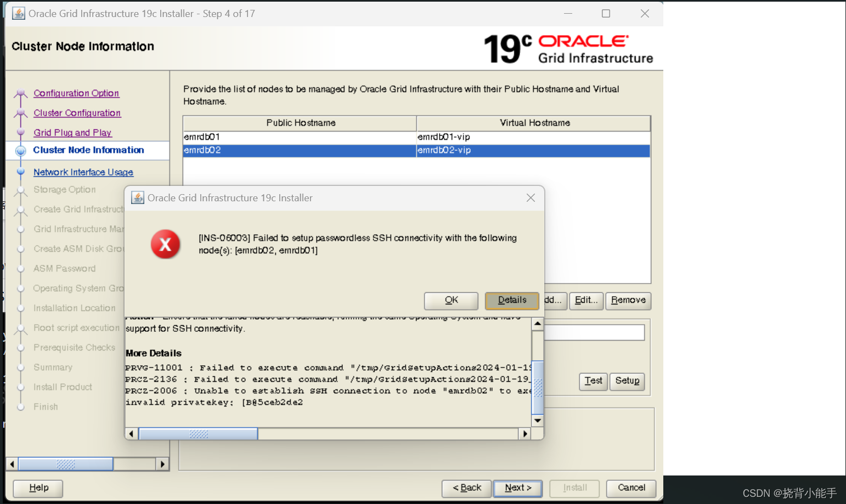The image size is (846, 504).
Task: Click the Public Hostname column header
Action: 300,123
